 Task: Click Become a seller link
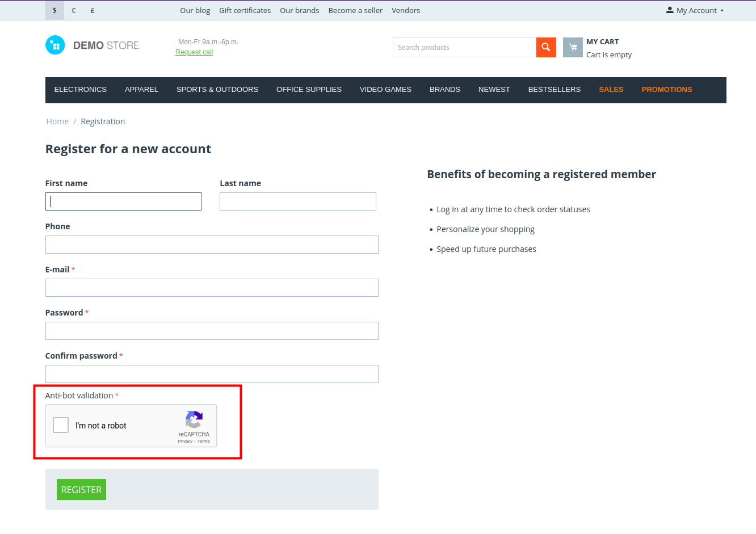pos(355,10)
